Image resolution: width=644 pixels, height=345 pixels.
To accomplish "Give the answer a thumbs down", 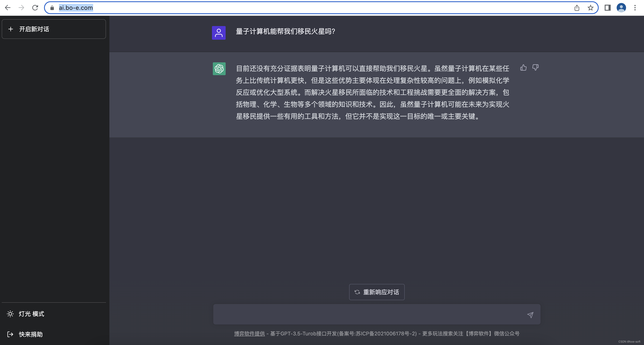I will tap(535, 67).
